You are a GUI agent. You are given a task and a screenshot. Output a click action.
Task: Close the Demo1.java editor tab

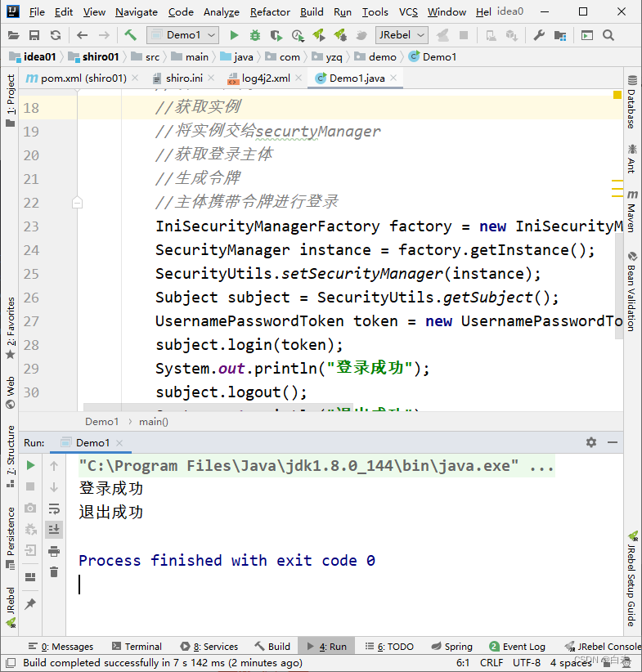tap(393, 78)
